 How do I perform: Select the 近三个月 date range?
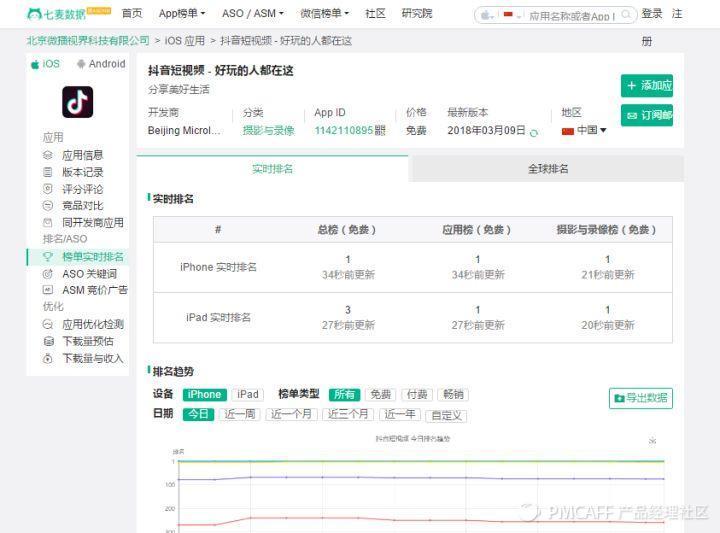pyautogui.click(x=348, y=415)
